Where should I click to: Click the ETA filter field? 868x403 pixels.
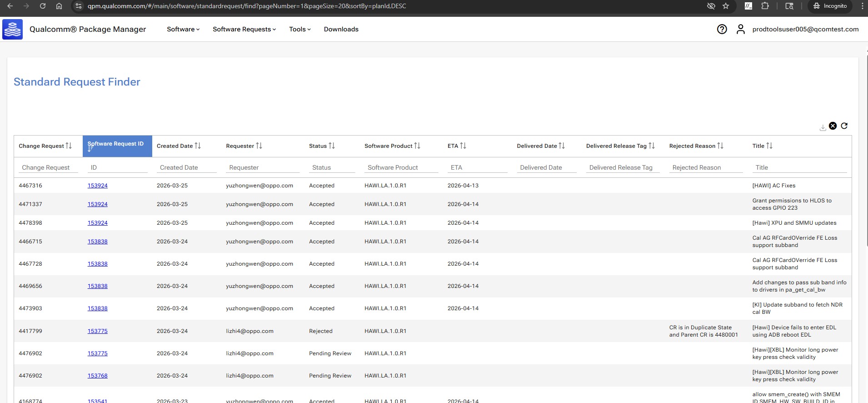click(x=478, y=167)
